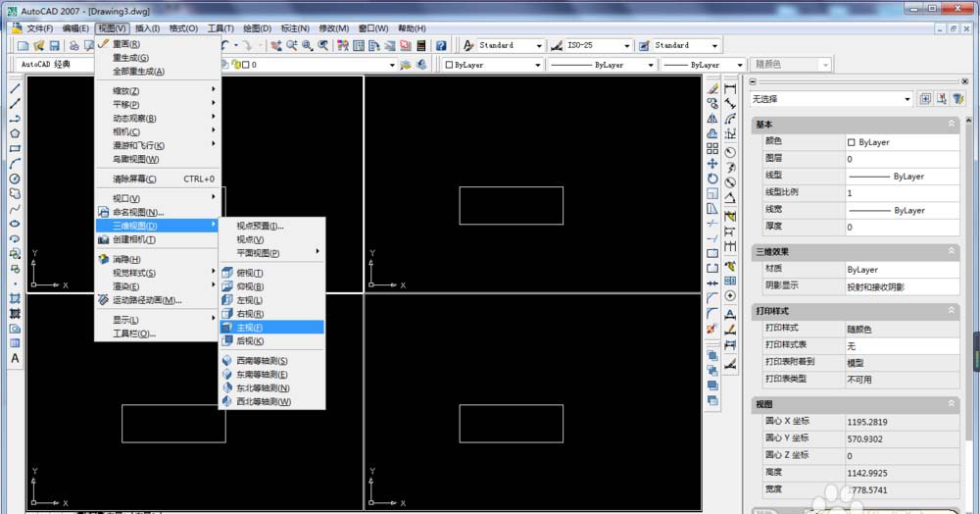This screenshot has height=514, width=980.
Task: Open the 视点预置(I)... dialog
Action: (271, 226)
